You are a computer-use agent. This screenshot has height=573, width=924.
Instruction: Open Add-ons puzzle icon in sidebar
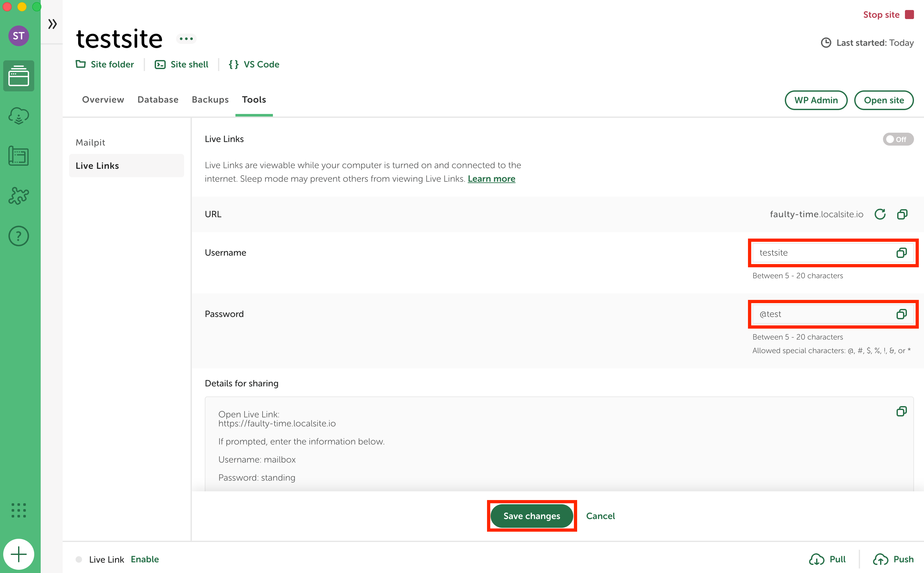19,196
